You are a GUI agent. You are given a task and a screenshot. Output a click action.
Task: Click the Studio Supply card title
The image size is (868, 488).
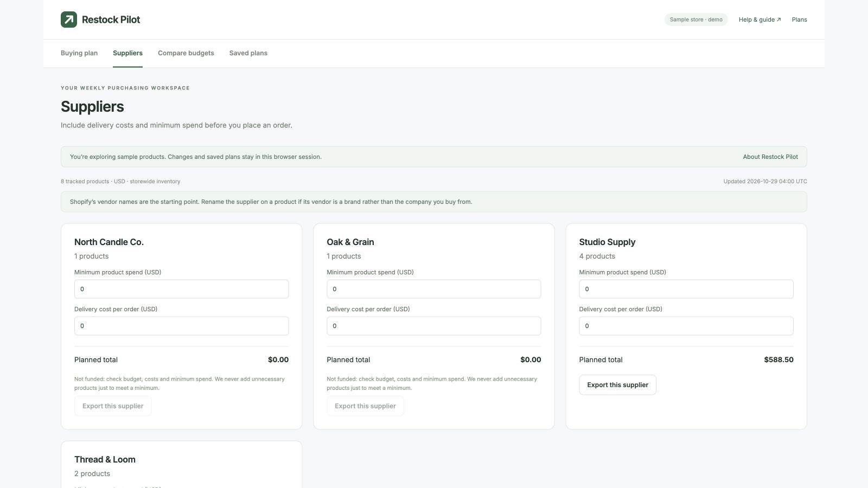(607, 242)
